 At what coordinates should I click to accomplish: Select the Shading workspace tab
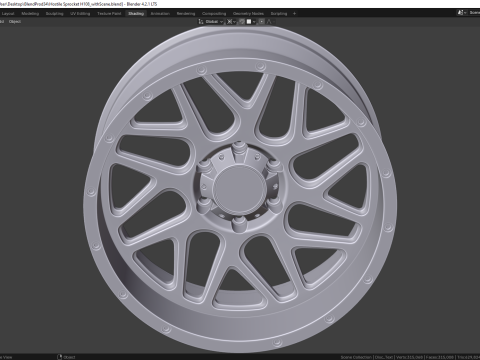(x=136, y=14)
